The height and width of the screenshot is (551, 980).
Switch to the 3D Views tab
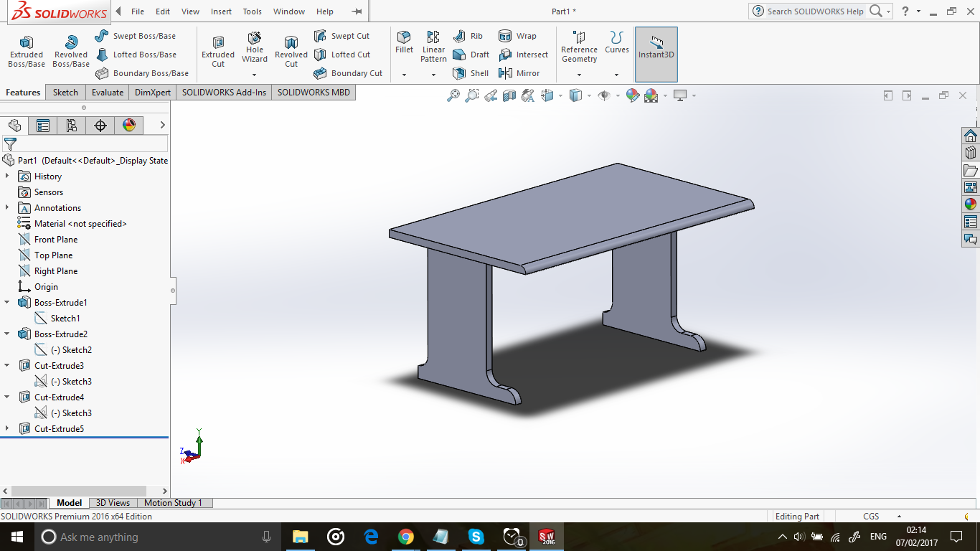tap(113, 503)
